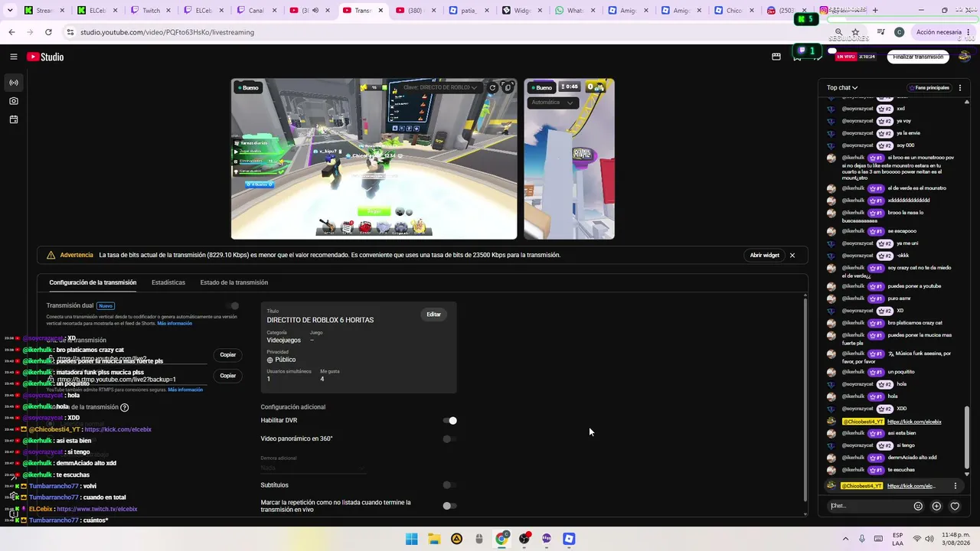Open the Clave: DIRECTO DE ROBLOX dropdown
The height and width of the screenshot is (551, 980).
click(x=440, y=87)
